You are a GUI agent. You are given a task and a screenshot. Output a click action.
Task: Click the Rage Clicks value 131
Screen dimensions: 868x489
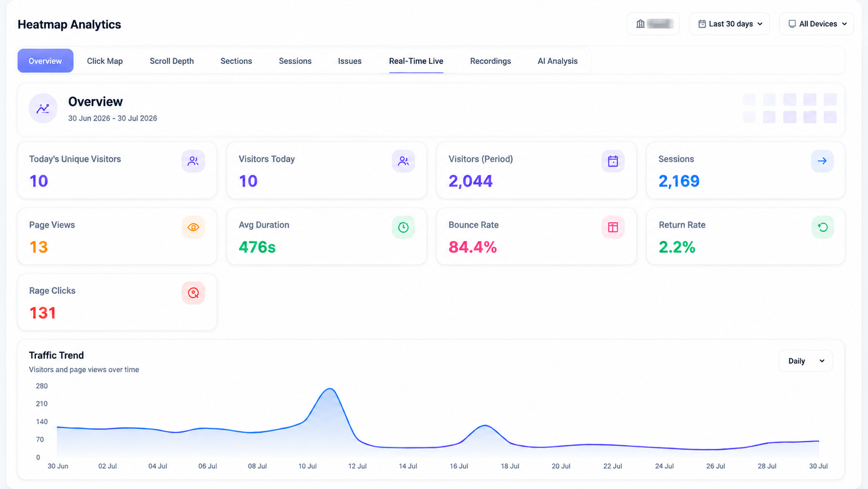[x=43, y=313]
